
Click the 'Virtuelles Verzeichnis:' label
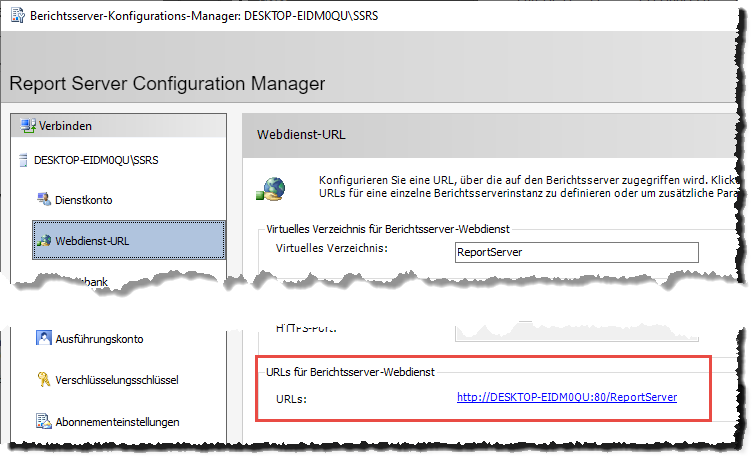click(332, 248)
